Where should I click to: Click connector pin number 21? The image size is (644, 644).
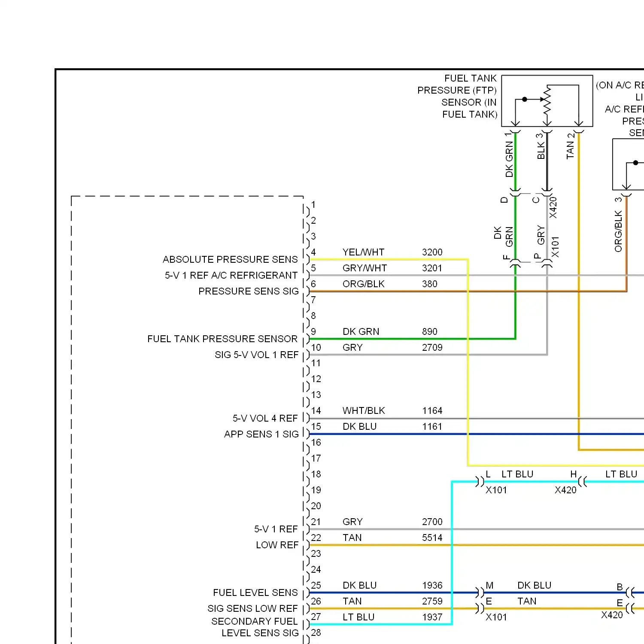coord(316,522)
